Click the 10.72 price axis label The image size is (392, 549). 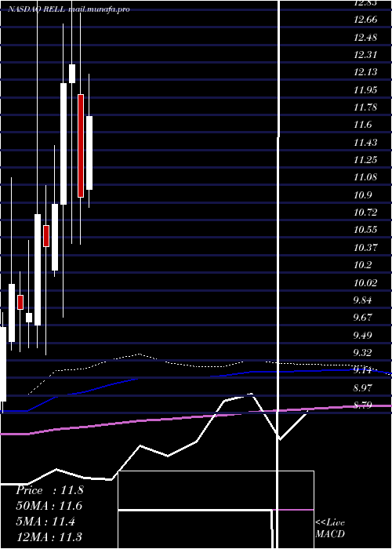[x=365, y=213]
